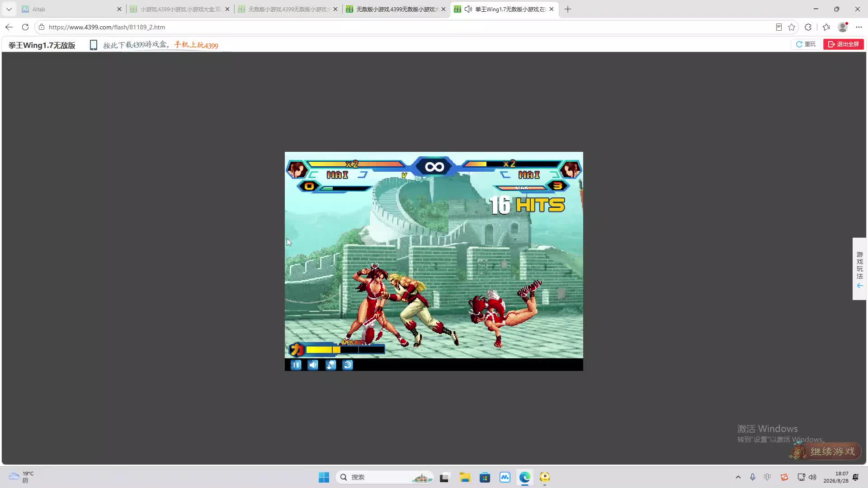Go back to the previous page
868x488 pixels.
tap(9, 27)
